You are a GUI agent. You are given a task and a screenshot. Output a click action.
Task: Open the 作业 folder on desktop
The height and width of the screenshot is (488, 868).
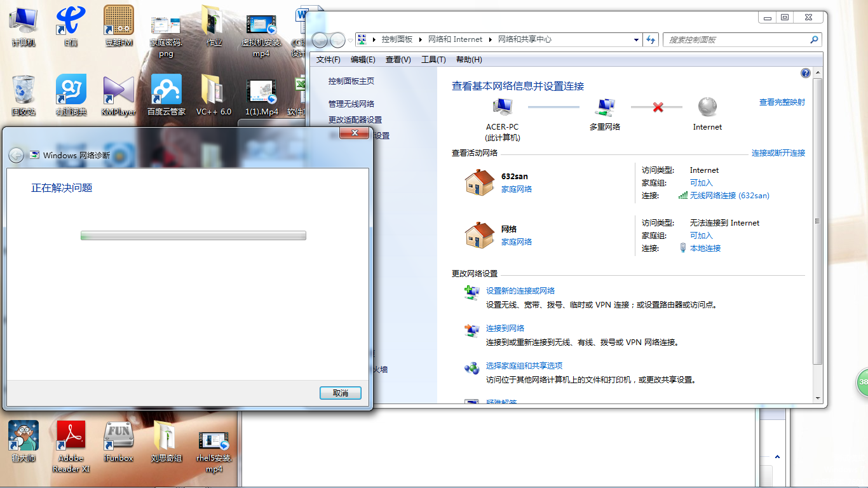(214, 27)
